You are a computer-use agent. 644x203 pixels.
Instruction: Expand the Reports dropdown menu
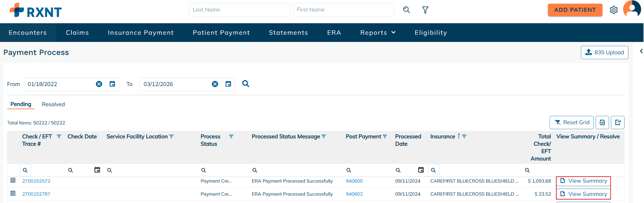(378, 33)
